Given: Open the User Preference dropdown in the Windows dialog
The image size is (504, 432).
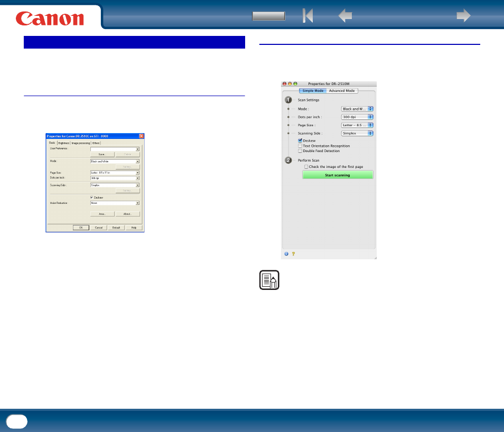Looking at the screenshot, I should pos(115,149).
